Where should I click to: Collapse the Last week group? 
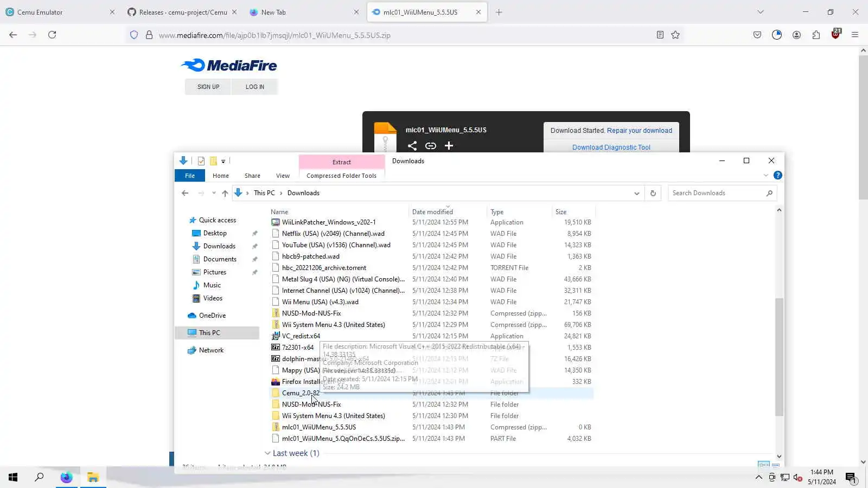(x=267, y=453)
